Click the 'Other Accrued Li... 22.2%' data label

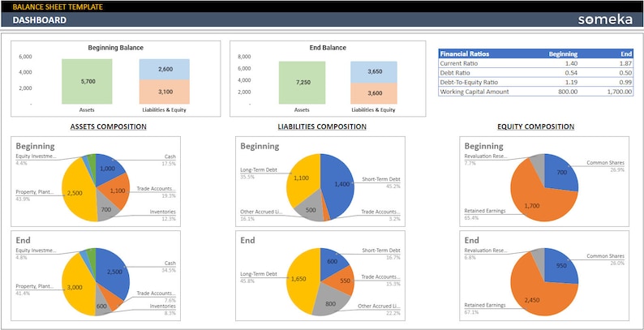(379, 310)
